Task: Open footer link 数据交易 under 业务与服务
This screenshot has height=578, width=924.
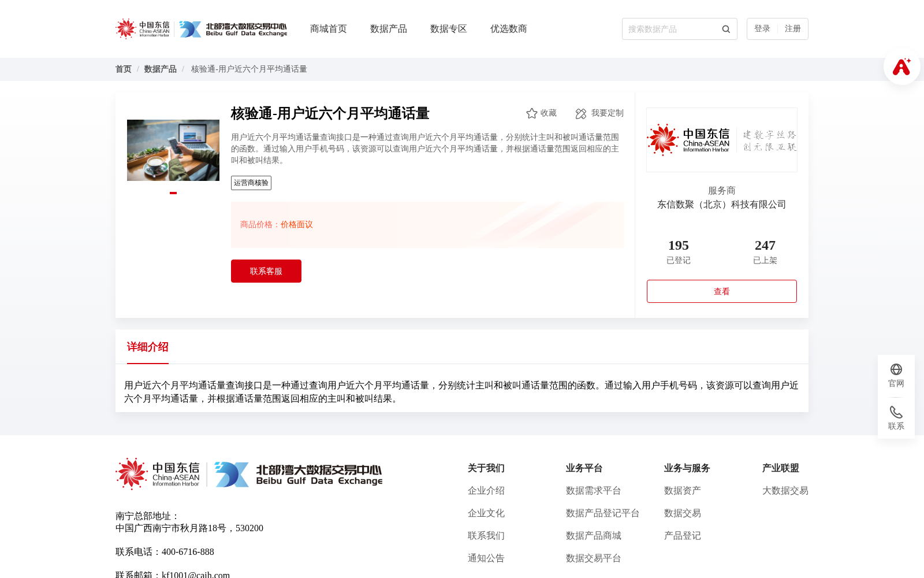Action: 683,513
